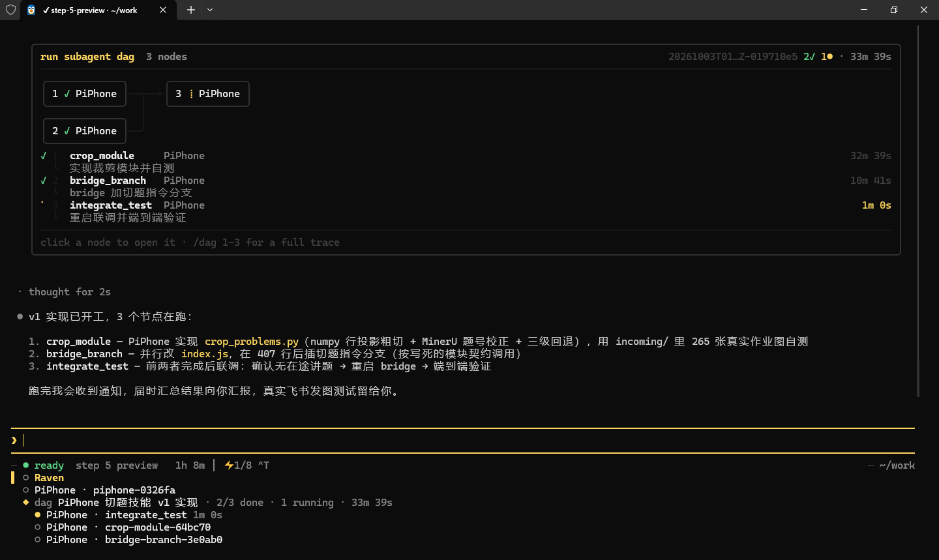This screenshot has width=939, height=560.
Task: Click the prompt chevron at the input line
Action: tap(14, 441)
